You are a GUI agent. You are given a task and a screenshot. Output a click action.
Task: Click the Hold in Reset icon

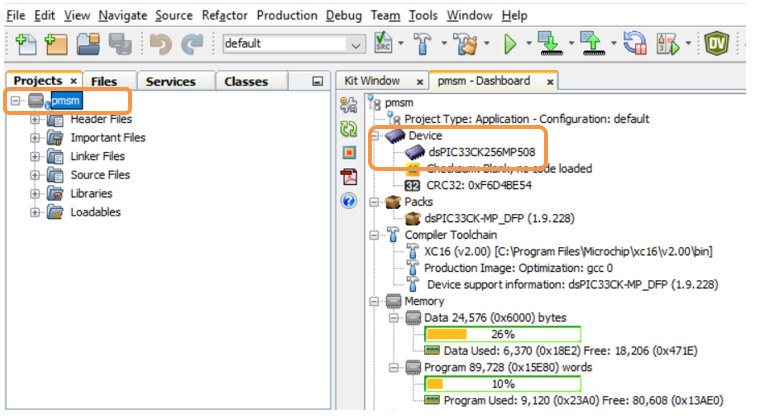point(635,44)
